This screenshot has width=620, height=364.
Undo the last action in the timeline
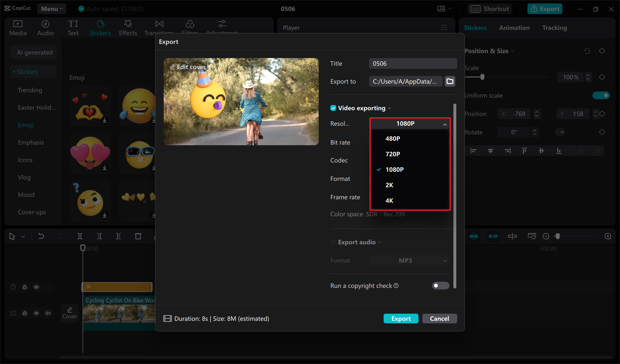41,236
